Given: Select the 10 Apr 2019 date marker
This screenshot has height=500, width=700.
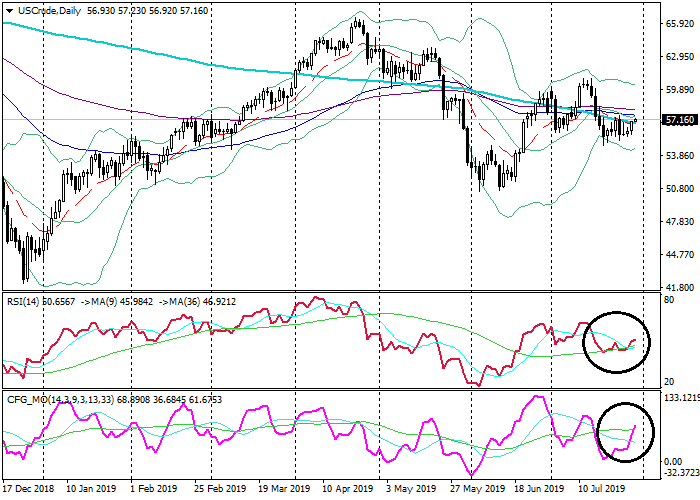Looking at the screenshot, I should point(347,491).
